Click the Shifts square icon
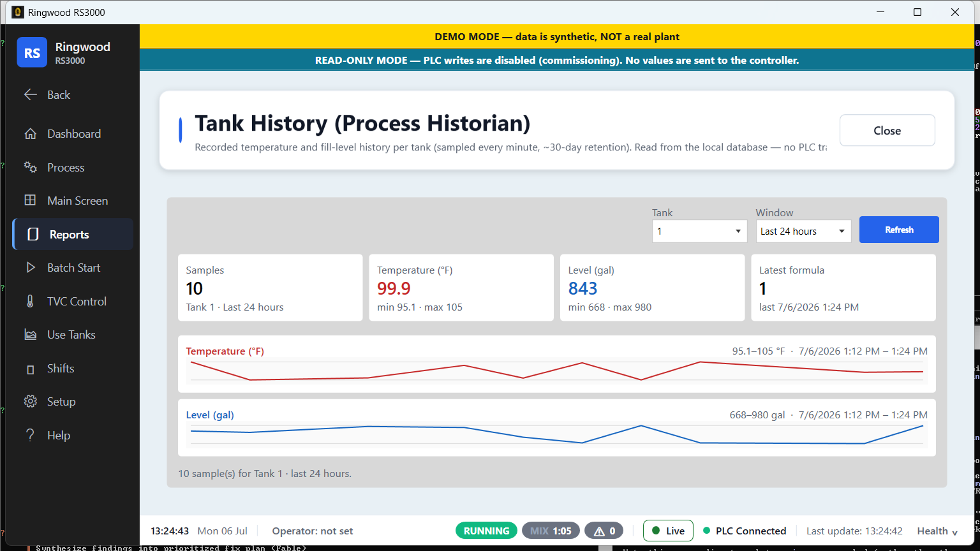 [x=30, y=369]
